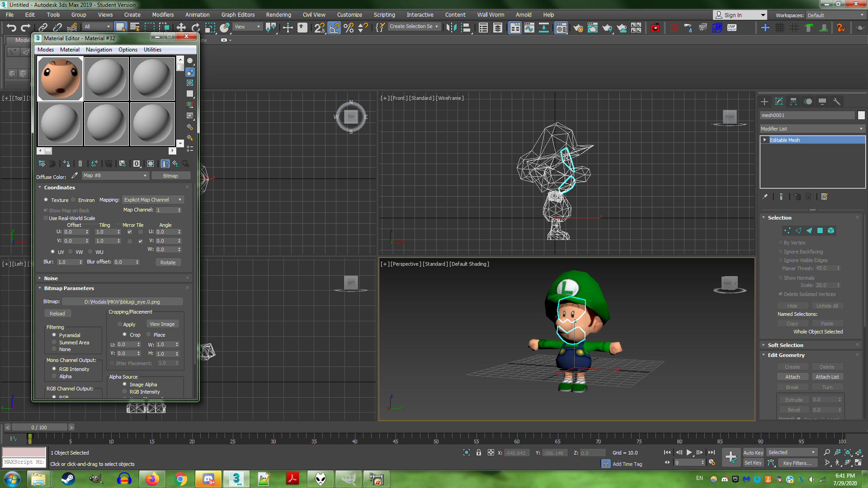Open the Modify panel tab

[779, 101]
